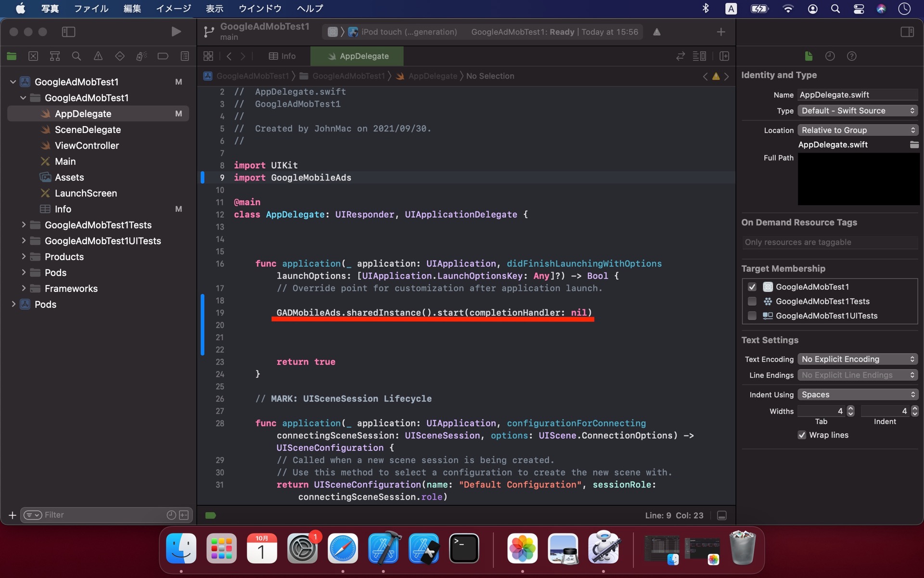Switch to the Info editor tab

pos(282,56)
